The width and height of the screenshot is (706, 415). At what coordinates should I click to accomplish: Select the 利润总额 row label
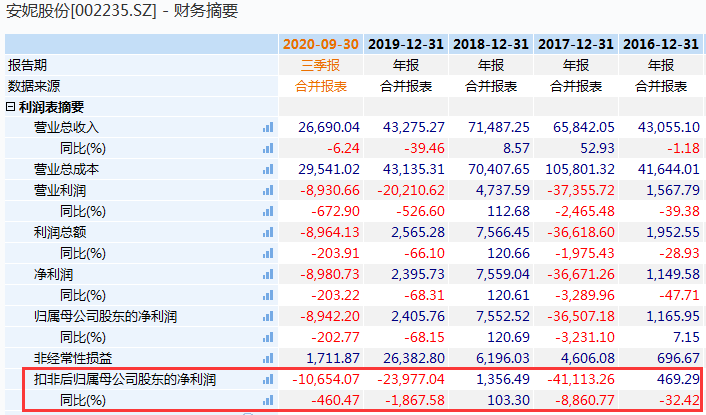59,233
